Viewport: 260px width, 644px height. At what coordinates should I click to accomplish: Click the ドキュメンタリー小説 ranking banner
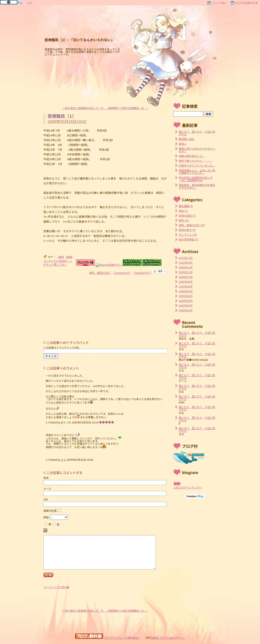point(85,262)
